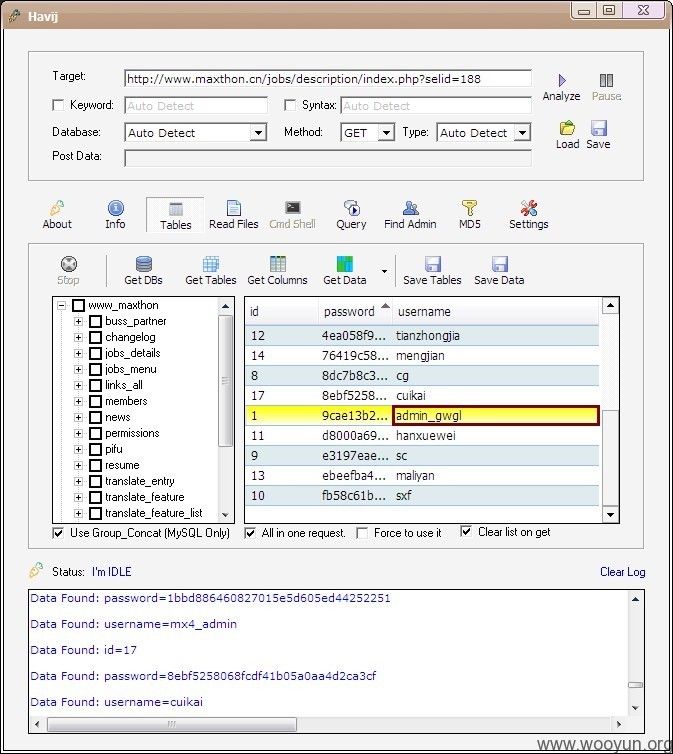Click in the Target URL field
Screen dimensions: 673x754
click(328, 79)
